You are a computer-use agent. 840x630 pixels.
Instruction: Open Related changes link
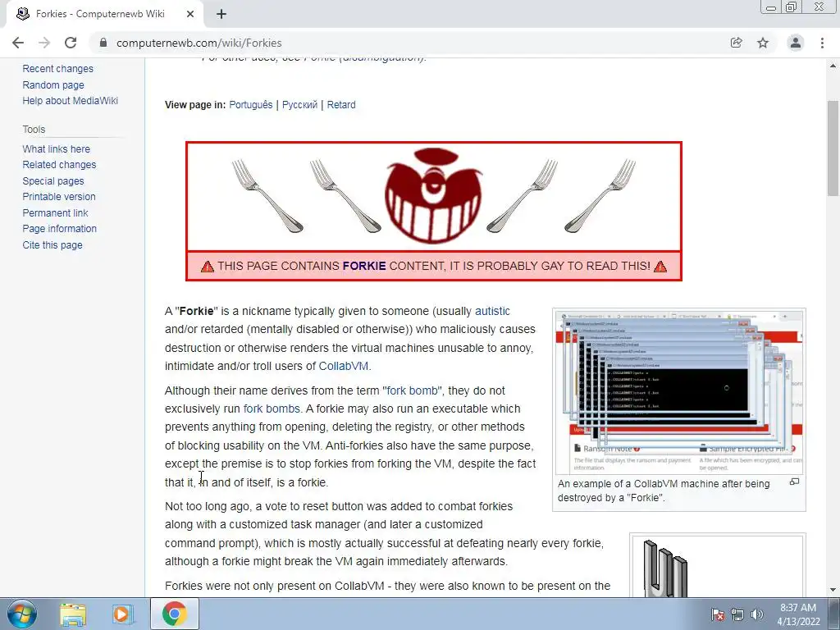(x=59, y=164)
